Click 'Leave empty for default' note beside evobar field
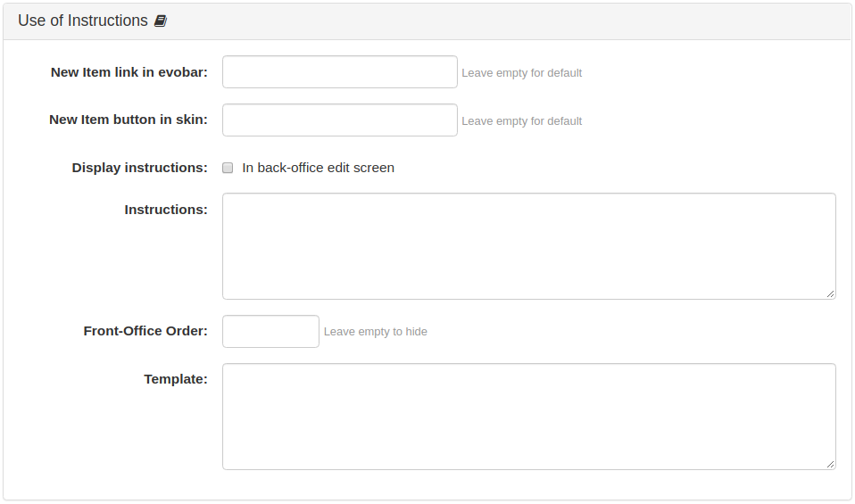Screen dimensions: 855x504 522,72
